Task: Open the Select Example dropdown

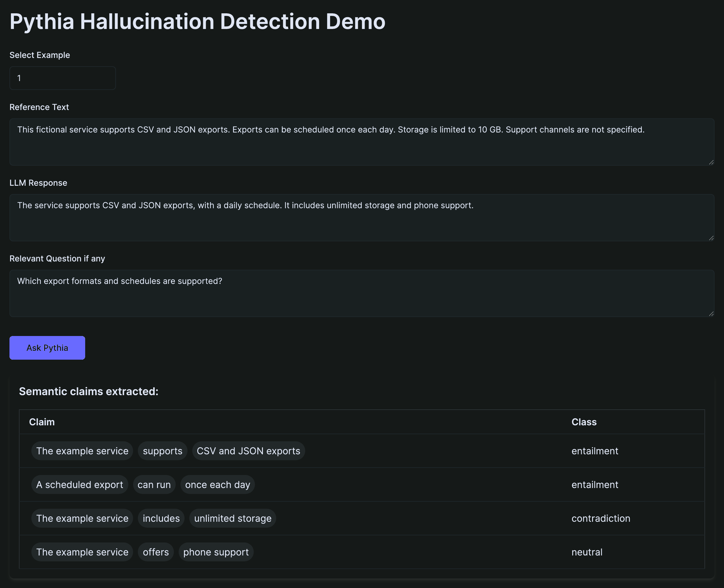Action: [63, 78]
